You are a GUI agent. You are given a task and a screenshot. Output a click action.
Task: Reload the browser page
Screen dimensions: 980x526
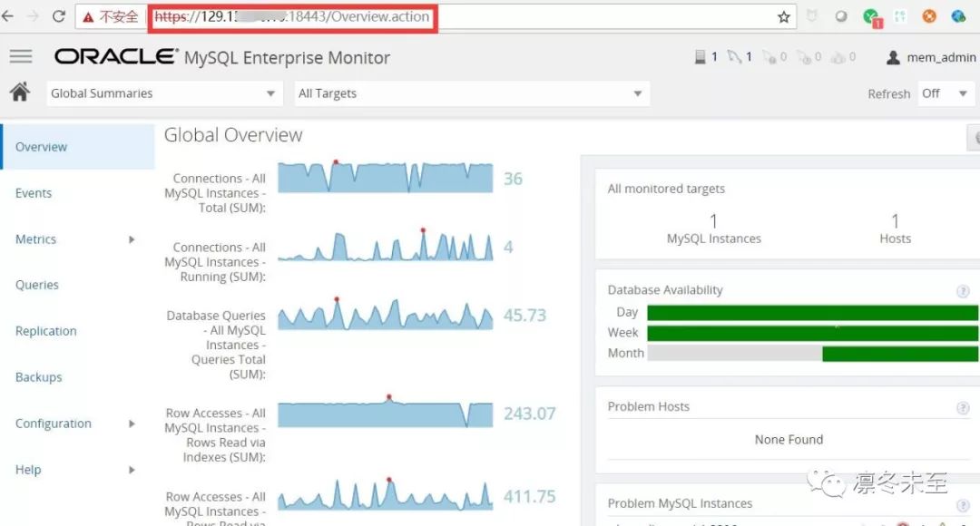(x=59, y=16)
